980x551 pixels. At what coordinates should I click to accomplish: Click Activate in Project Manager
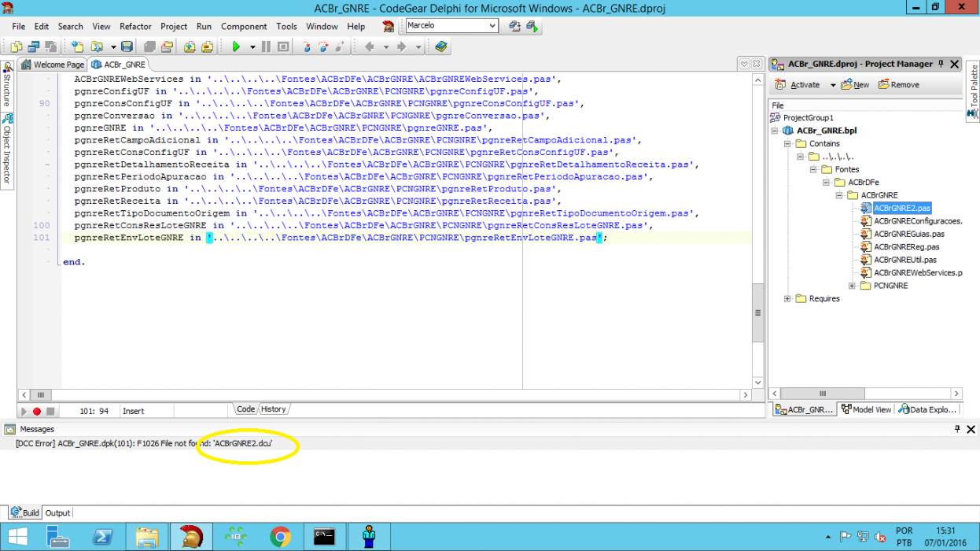798,85
